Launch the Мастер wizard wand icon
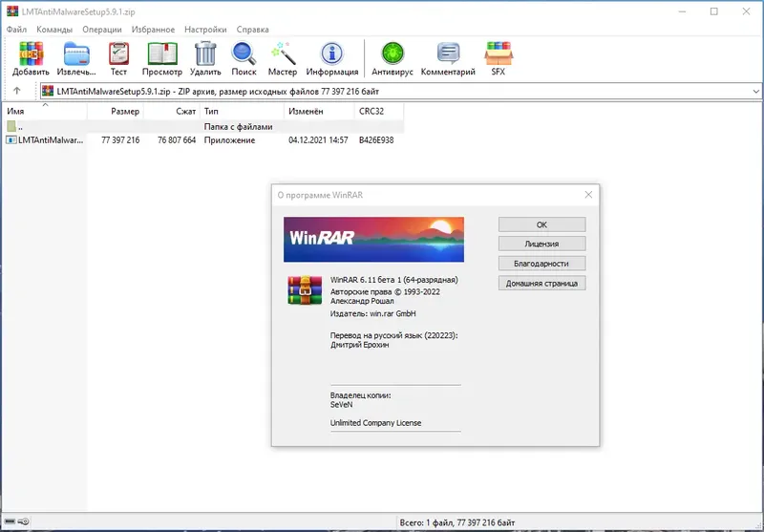Screen dimensions: 764x532 coord(283,53)
